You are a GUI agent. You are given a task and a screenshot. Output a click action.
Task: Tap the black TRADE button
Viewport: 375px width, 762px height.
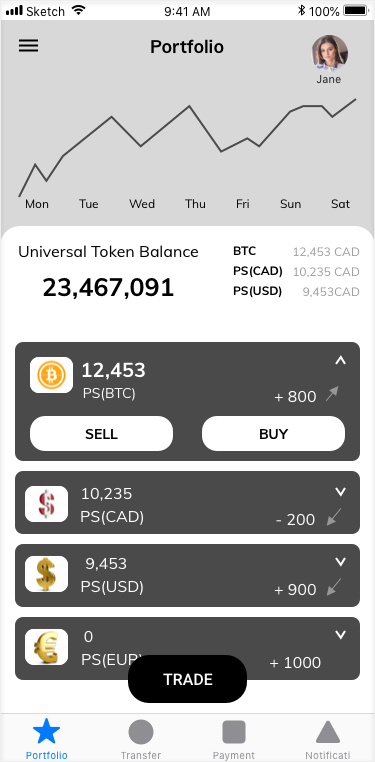(188, 679)
